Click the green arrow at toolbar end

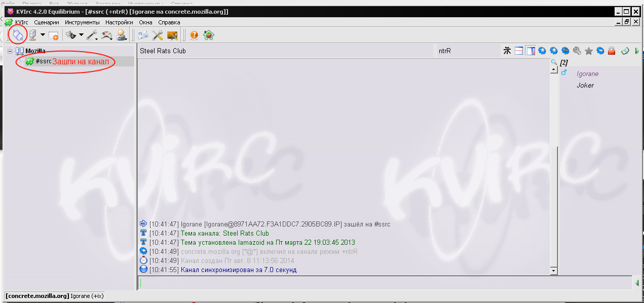637,51
